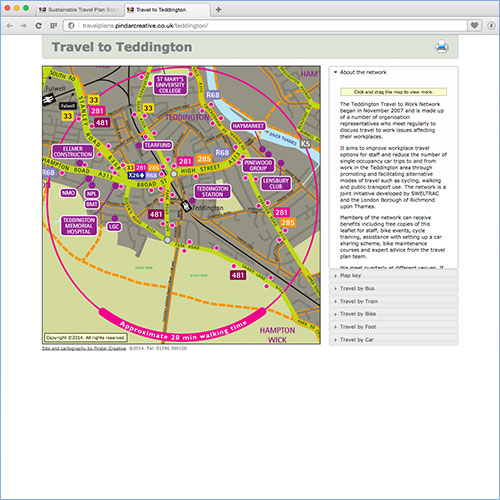Click the globe site info icon
This screenshot has height=500, width=500.
click(x=71, y=26)
